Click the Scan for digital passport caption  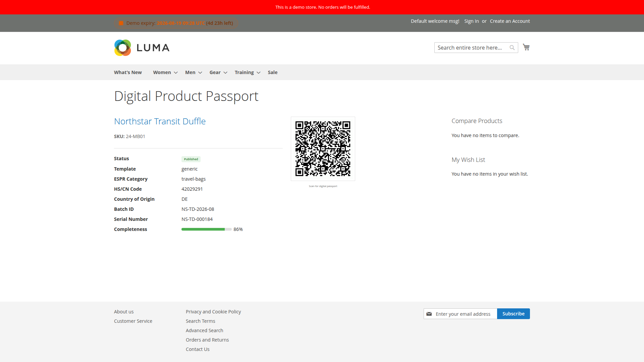click(x=323, y=186)
